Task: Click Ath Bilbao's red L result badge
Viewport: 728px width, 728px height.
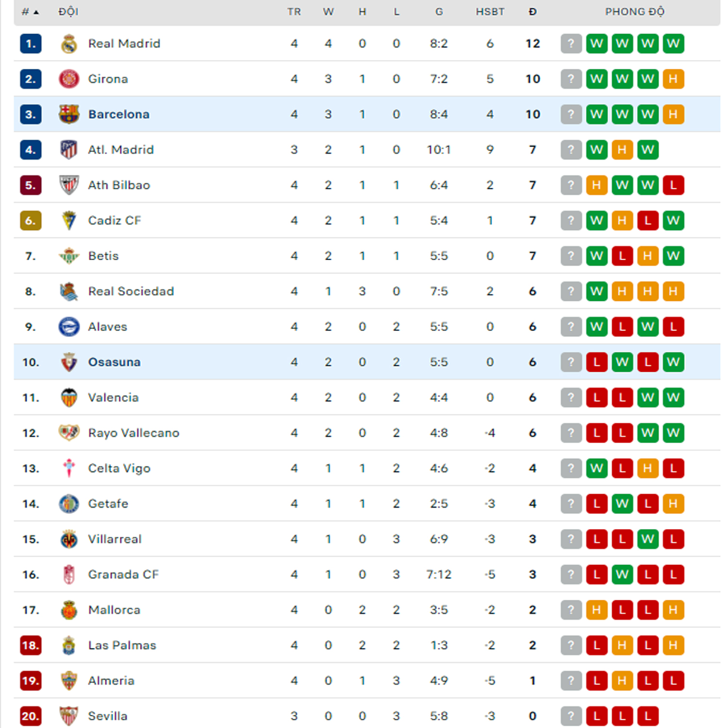Action: (x=673, y=185)
